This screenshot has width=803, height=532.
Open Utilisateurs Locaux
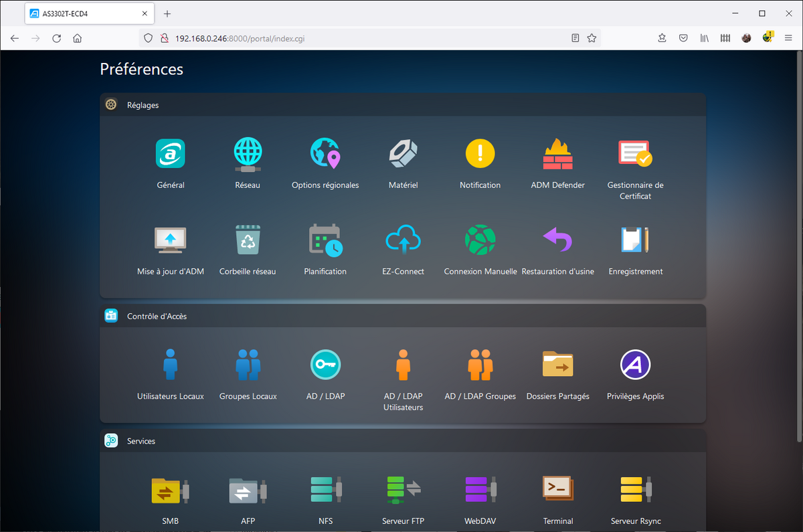tap(170, 365)
